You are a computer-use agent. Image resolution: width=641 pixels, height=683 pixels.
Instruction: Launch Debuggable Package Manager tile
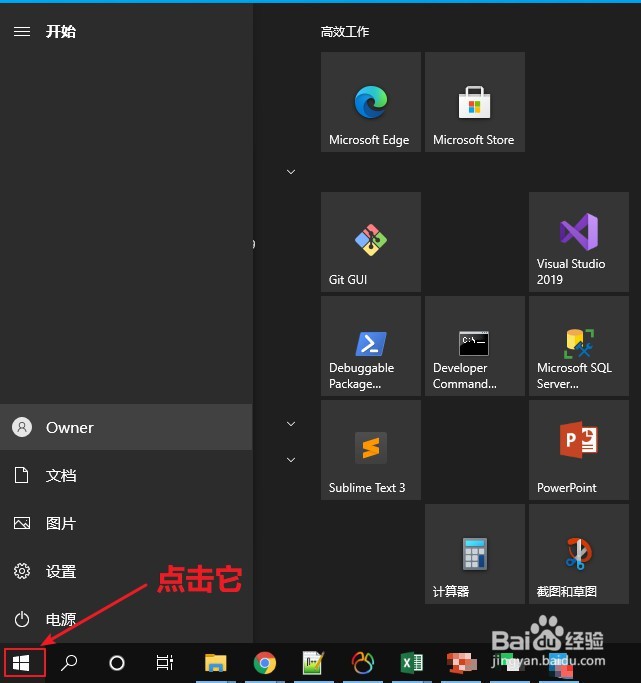tap(371, 346)
